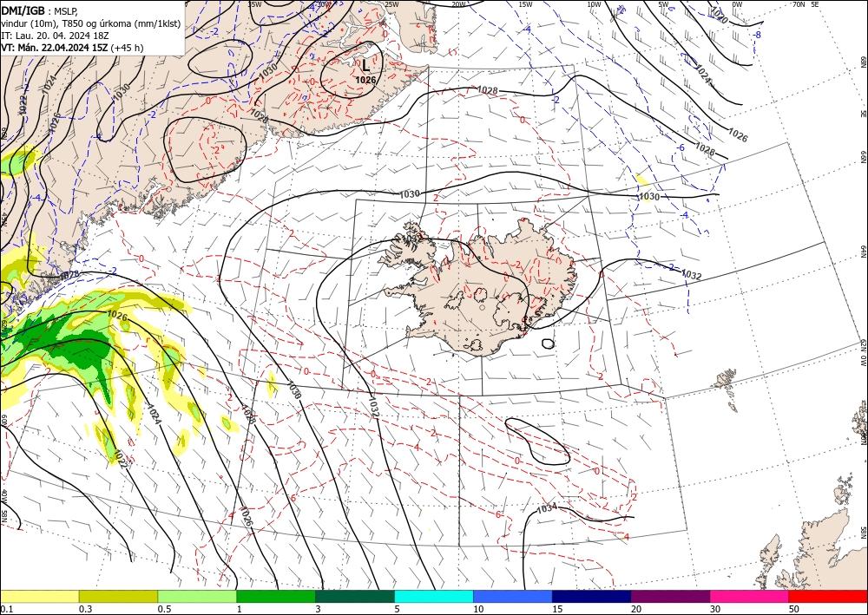This screenshot has height=615, width=868.
Task: Click the 'VT: Mán. 22.04.2024 15Z' valid time
Action: point(55,48)
